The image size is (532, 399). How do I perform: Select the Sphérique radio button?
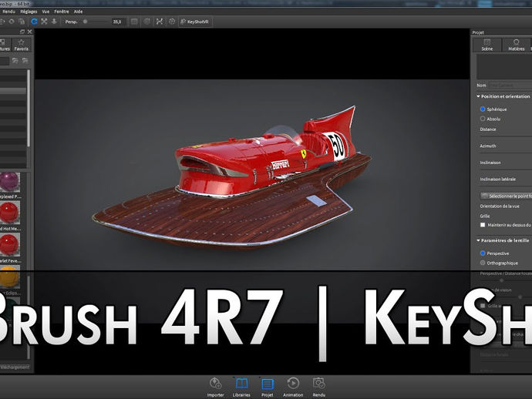483,109
